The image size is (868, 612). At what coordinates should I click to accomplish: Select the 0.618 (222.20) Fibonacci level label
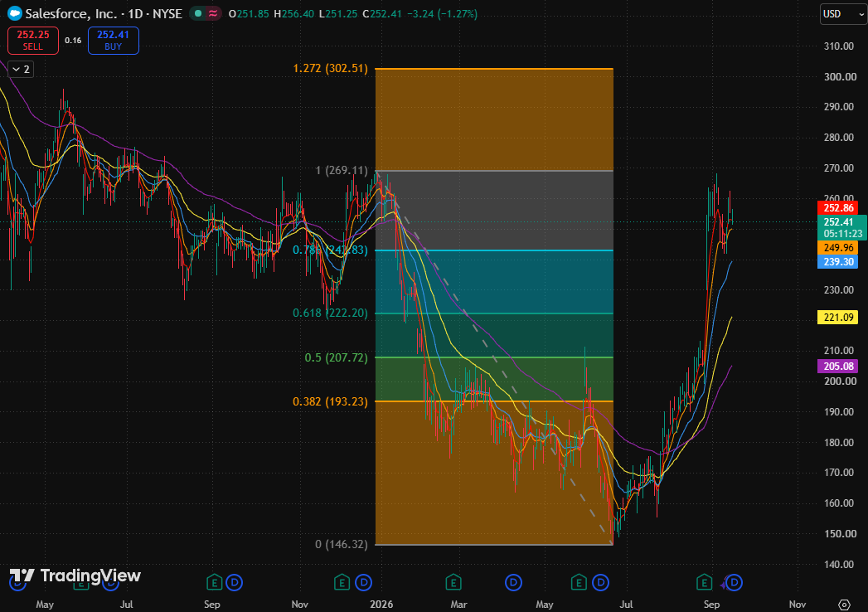coord(331,313)
